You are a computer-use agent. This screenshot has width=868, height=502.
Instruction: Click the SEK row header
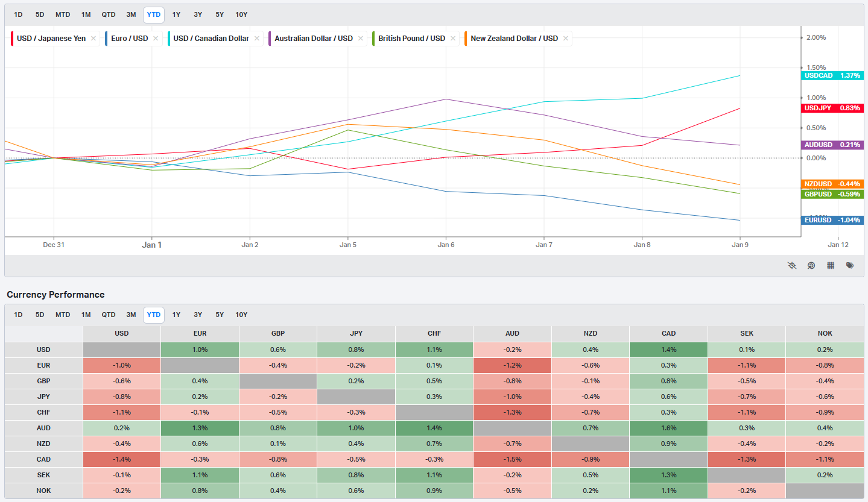point(43,475)
